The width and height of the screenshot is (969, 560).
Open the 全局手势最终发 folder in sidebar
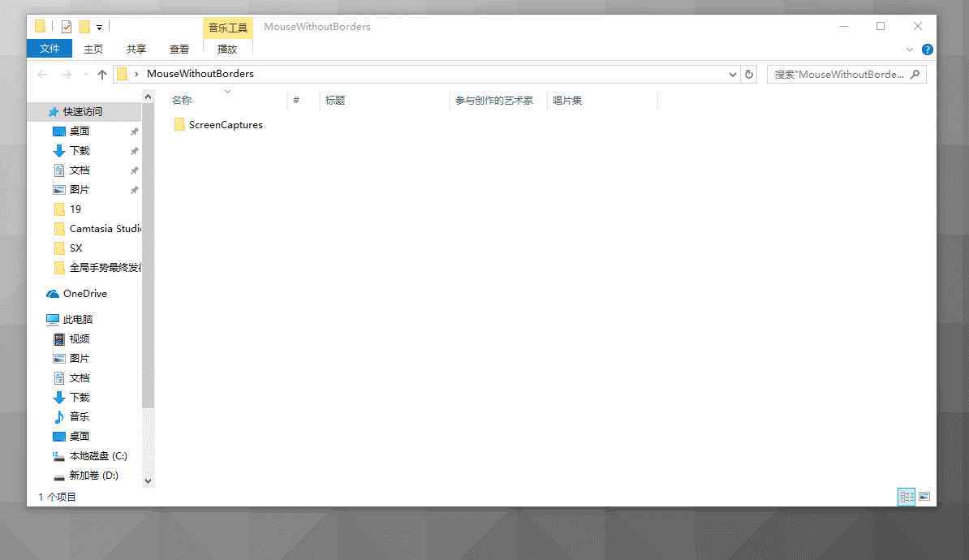tap(105, 268)
